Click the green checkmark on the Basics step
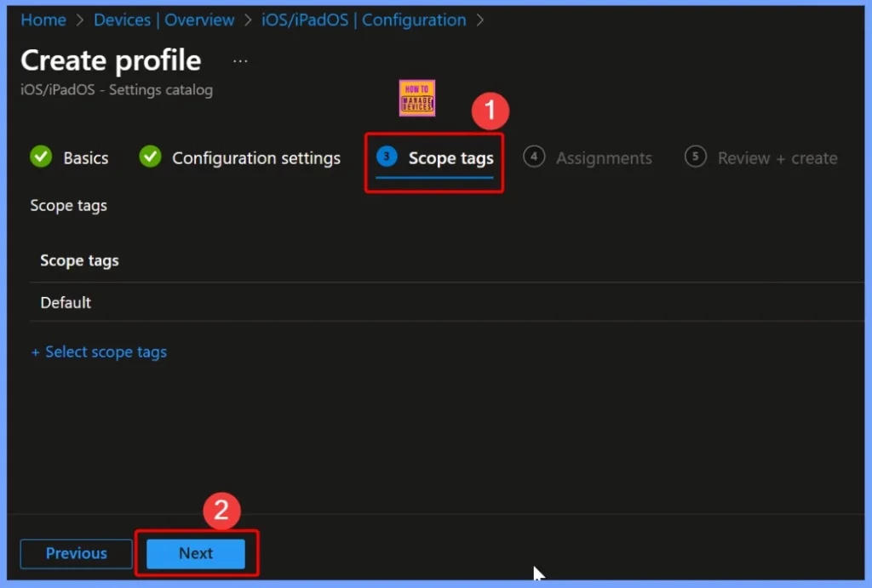 coord(40,157)
